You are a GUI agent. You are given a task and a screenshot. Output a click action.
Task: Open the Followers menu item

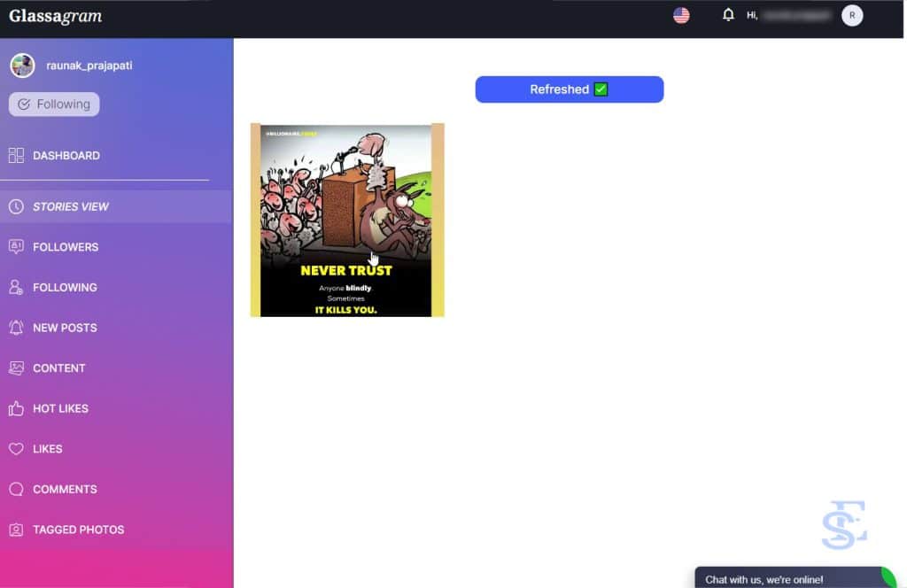[66, 247]
